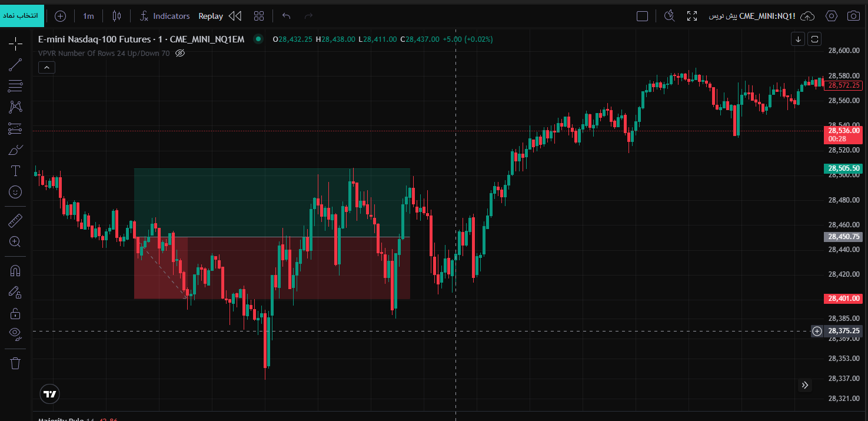This screenshot has width=868, height=421.
Task: Click the VPVR Number Of Rows legend text
Action: tap(104, 53)
